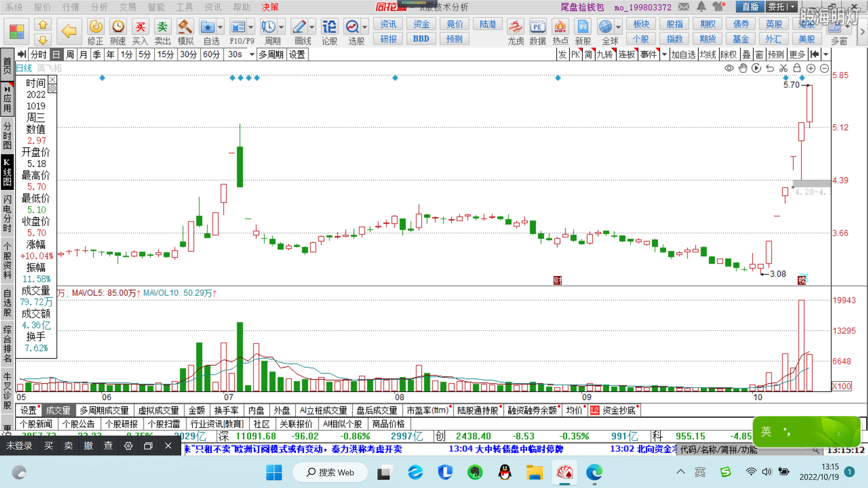The height and width of the screenshot is (488, 868).
Task: Expand the 全球 dropdown arrow
Action: tap(618, 27)
